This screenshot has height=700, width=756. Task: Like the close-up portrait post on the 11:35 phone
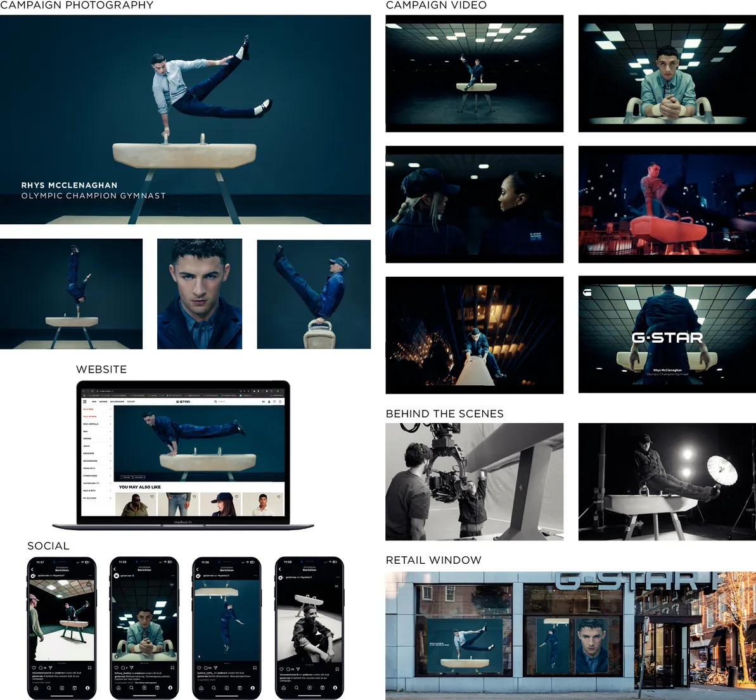116,668
